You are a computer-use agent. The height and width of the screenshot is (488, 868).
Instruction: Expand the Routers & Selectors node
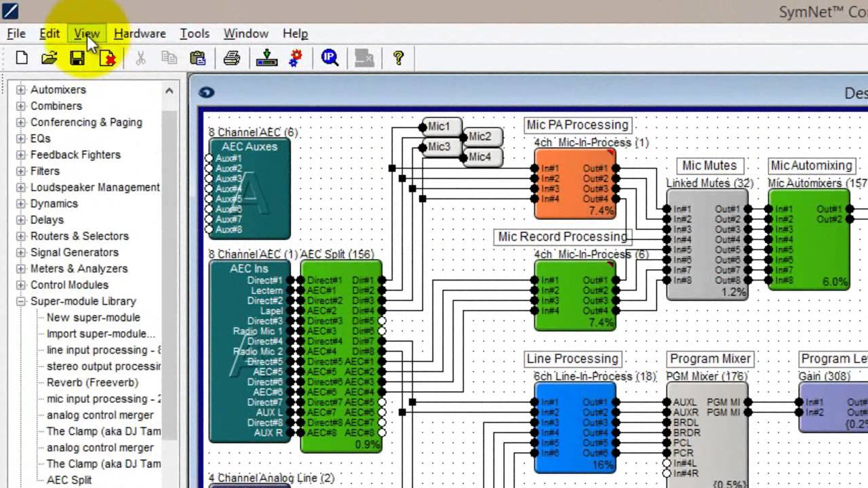(x=21, y=236)
